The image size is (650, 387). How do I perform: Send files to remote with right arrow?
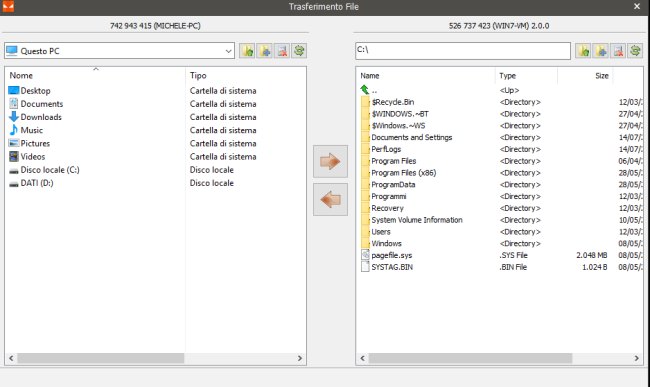(330, 161)
